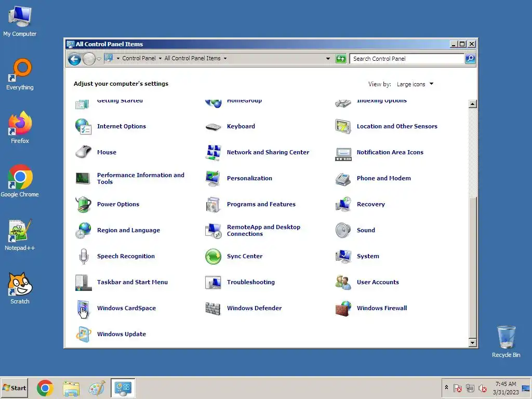Open the Internet Options globe icon
This screenshot has width=532, height=399.
click(83, 127)
